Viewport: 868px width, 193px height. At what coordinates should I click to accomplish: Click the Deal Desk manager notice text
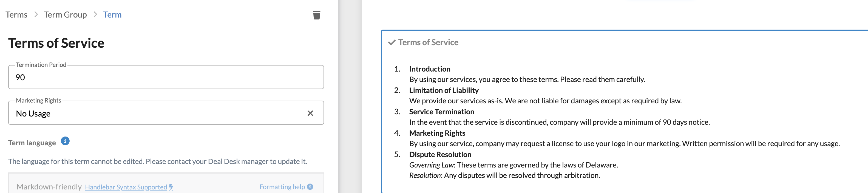[x=157, y=161]
